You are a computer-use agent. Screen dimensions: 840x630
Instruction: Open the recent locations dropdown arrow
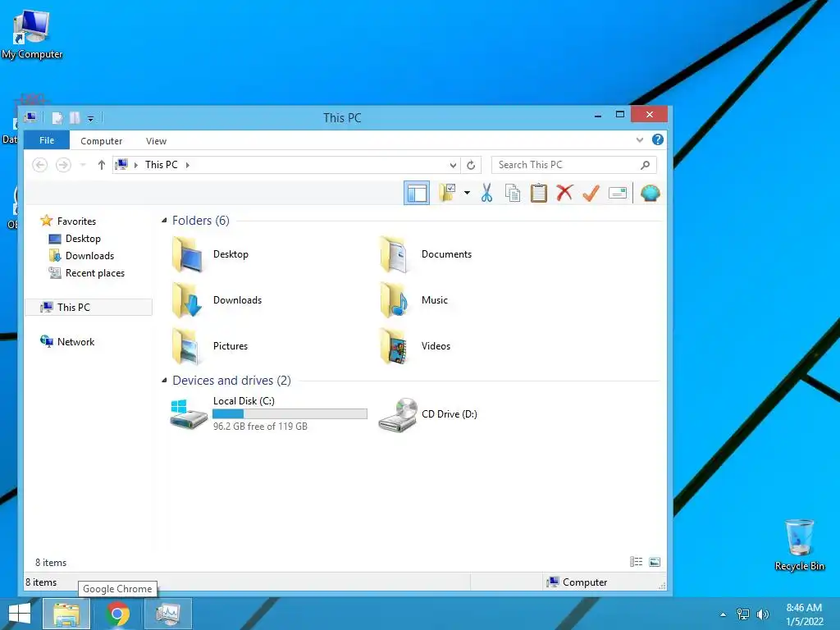(83, 164)
